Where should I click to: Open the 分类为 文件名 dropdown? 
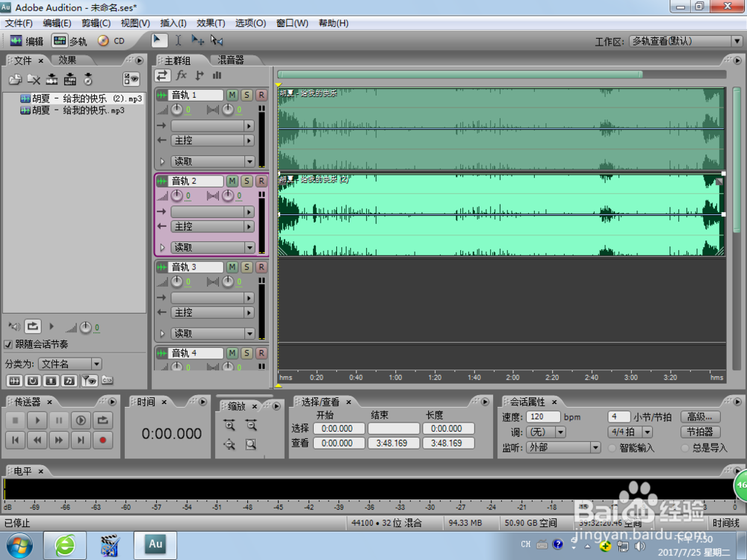click(70, 364)
